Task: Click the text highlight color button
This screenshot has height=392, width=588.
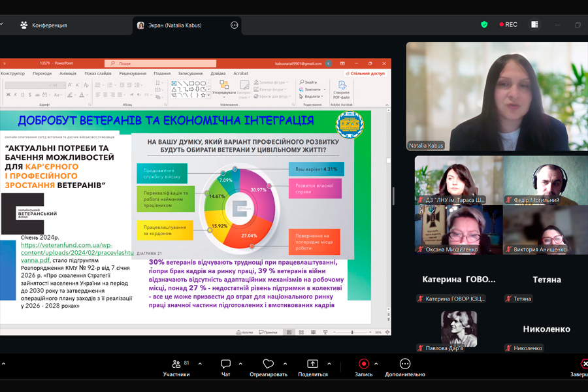Action: coord(70,95)
